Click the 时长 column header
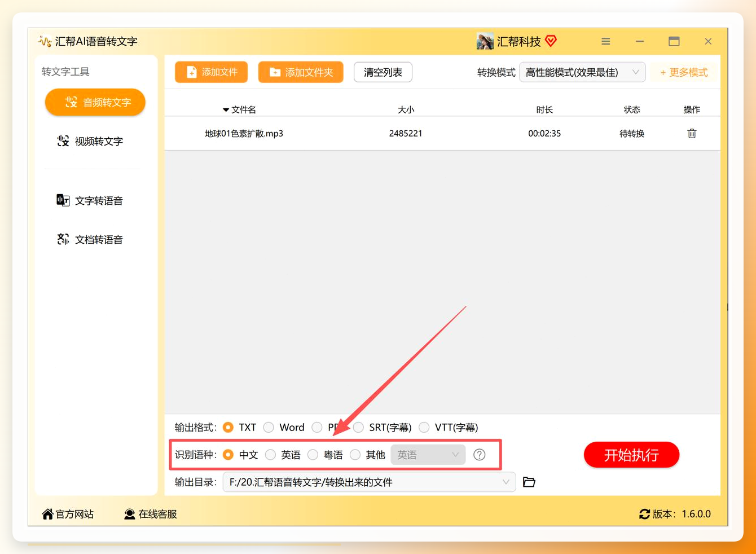This screenshot has height=554, width=756. 544,109
